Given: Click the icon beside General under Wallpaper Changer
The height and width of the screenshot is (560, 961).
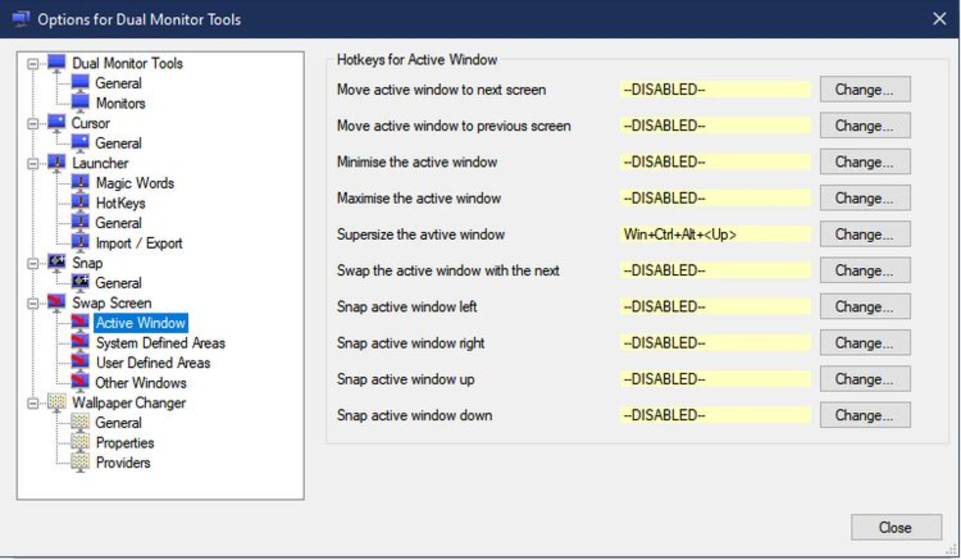Looking at the screenshot, I should click(x=80, y=423).
